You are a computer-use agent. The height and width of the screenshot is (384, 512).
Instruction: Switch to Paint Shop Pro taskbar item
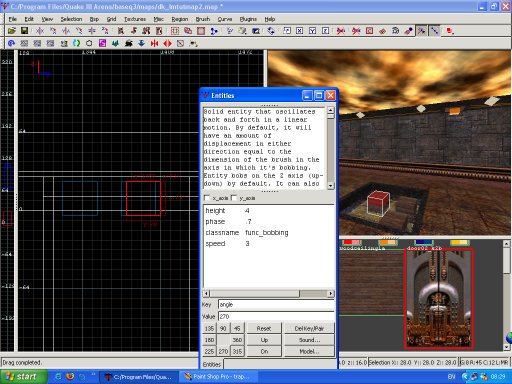click(220, 377)
